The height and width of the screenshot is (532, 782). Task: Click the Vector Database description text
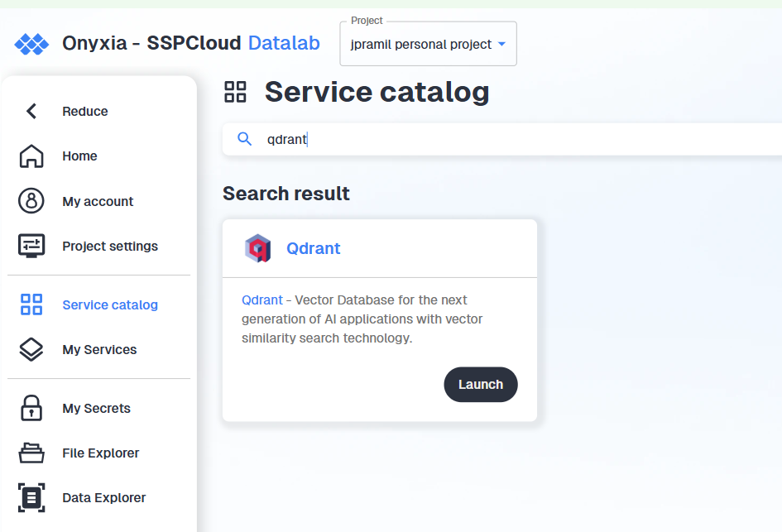pos(364,319)
